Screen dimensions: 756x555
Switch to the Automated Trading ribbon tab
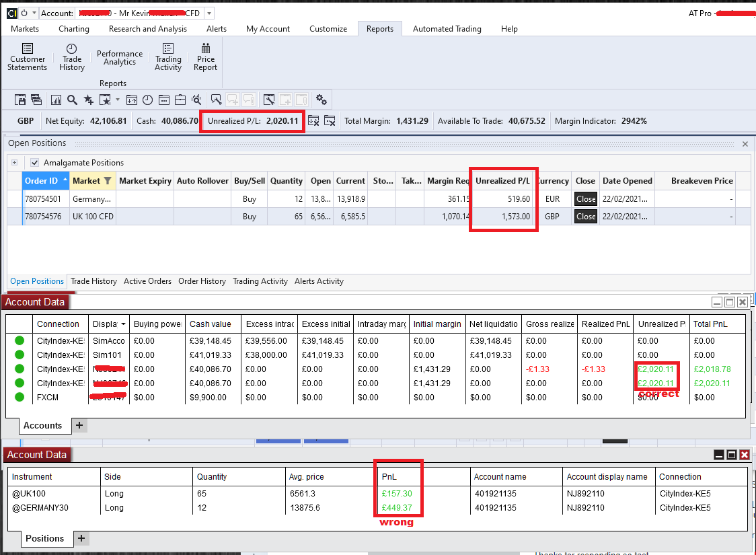(447, 29)
